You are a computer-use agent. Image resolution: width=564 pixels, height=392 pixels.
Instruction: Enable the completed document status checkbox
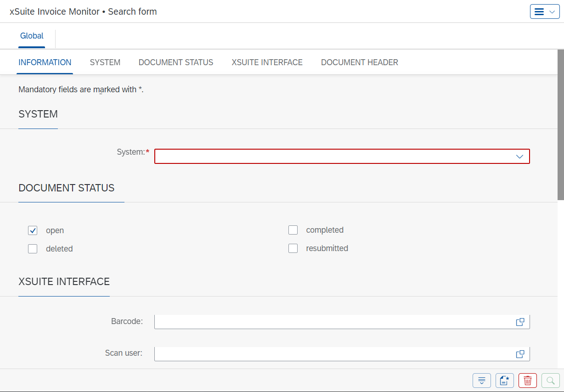point(293,230)
